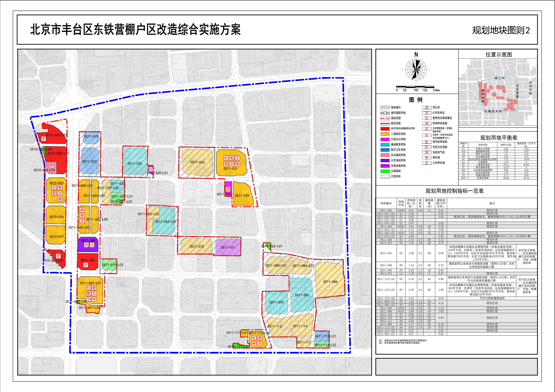Click the 室内体育设施 legend icon
This screenshot has height=392, width=555.
click(427, 142)
